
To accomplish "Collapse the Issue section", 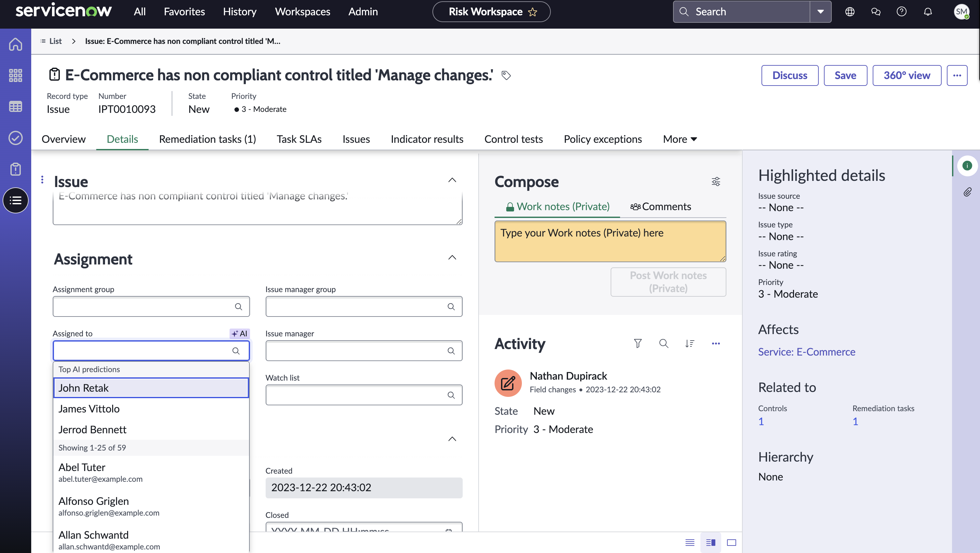I will point(452,180).
